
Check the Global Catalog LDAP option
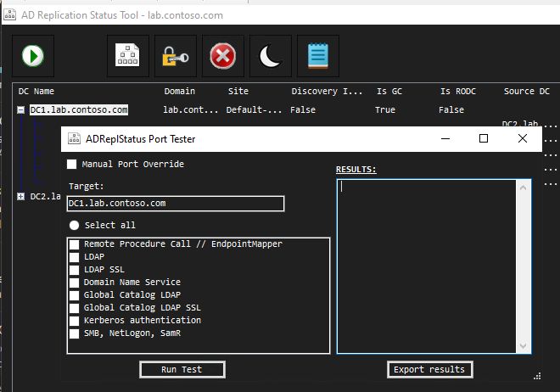coord(74,295)
